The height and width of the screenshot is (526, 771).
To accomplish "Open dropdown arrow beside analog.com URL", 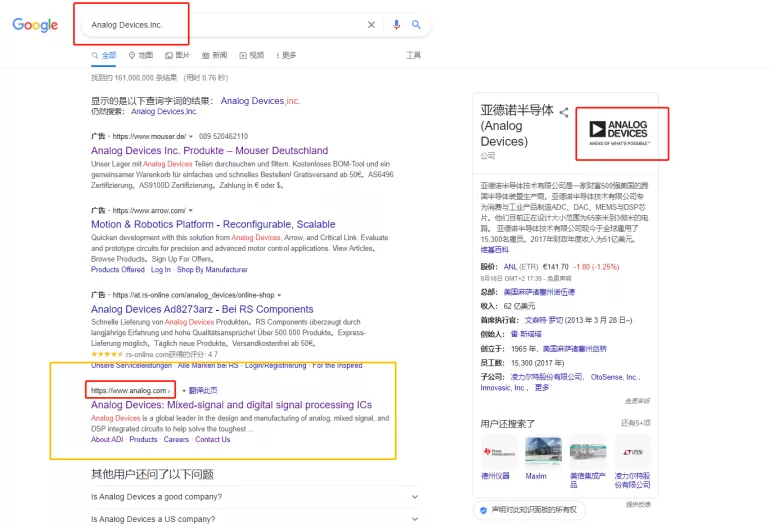I will 184,391.
